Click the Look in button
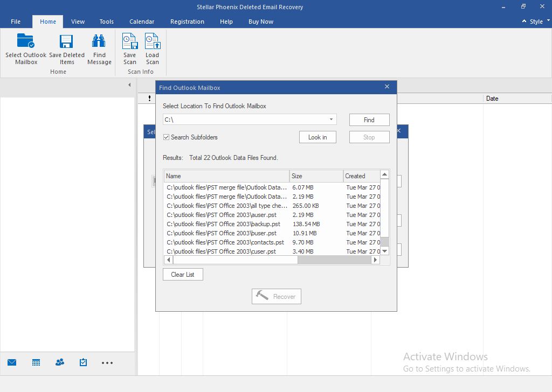 [x=318, y=137]
